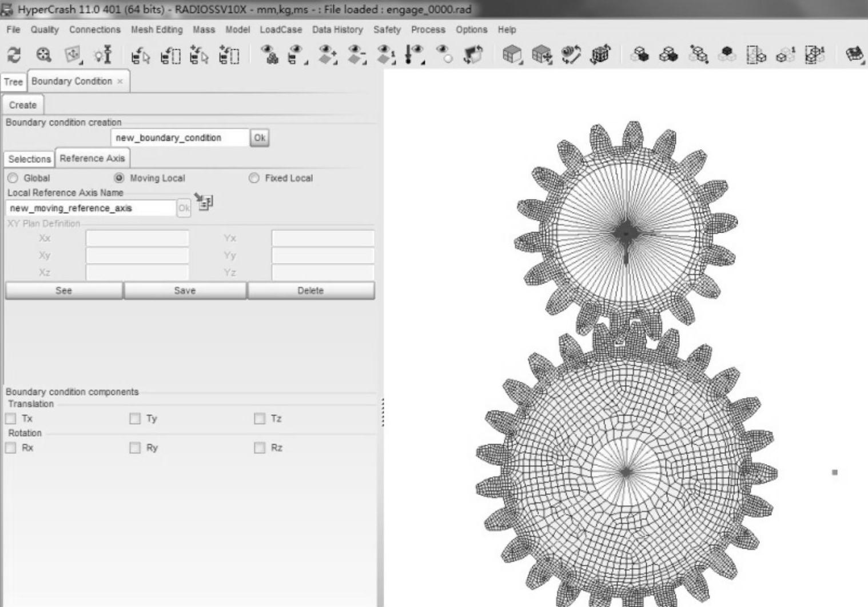Open the Model menu
This screenshot has width=868, height=607.
coord(237,30)
